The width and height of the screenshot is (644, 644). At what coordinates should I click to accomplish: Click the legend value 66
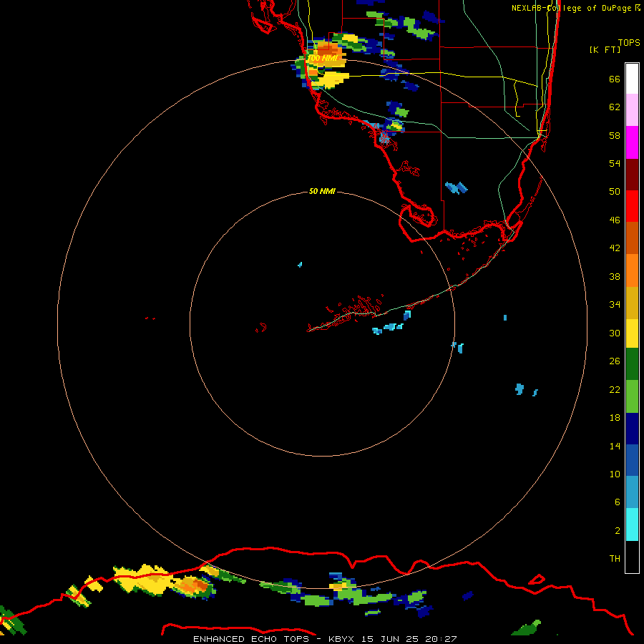pos(615,79)
